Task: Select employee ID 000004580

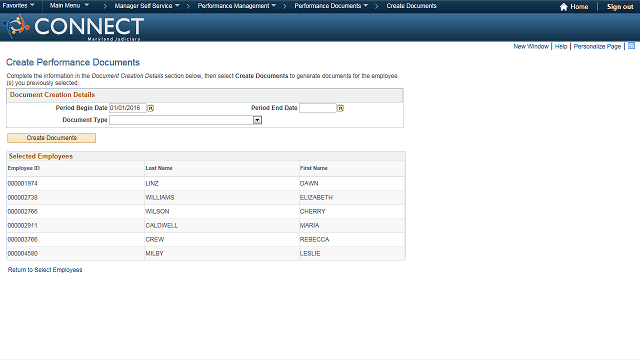Action: [22, 253]
